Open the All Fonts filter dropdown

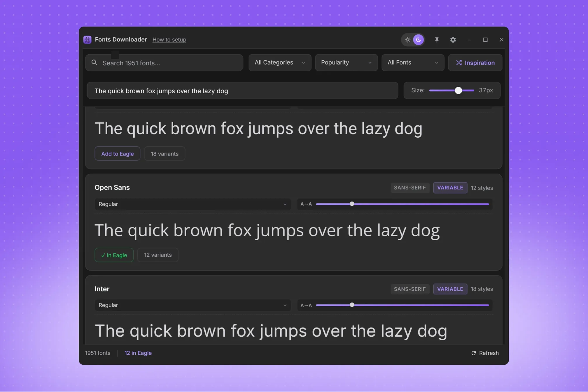(x=413, y=63)
